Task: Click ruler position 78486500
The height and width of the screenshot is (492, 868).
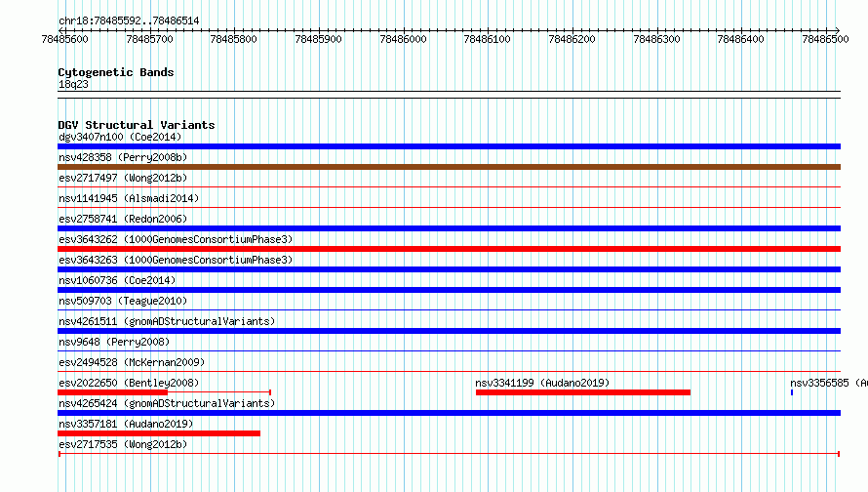Action: (x=825, y=39)
